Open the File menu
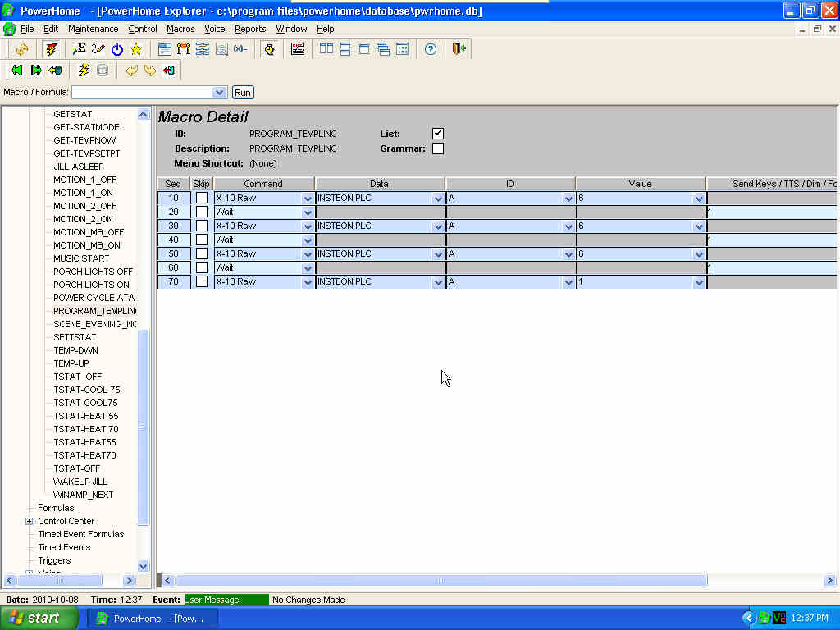The image size is (840, 630). click(x=27, y=29)
